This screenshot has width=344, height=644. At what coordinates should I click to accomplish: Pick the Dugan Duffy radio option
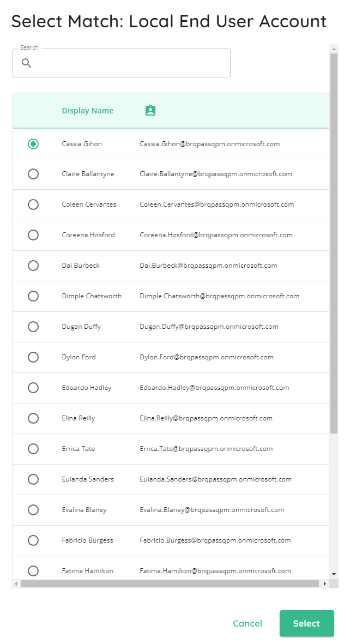[33, 327]
